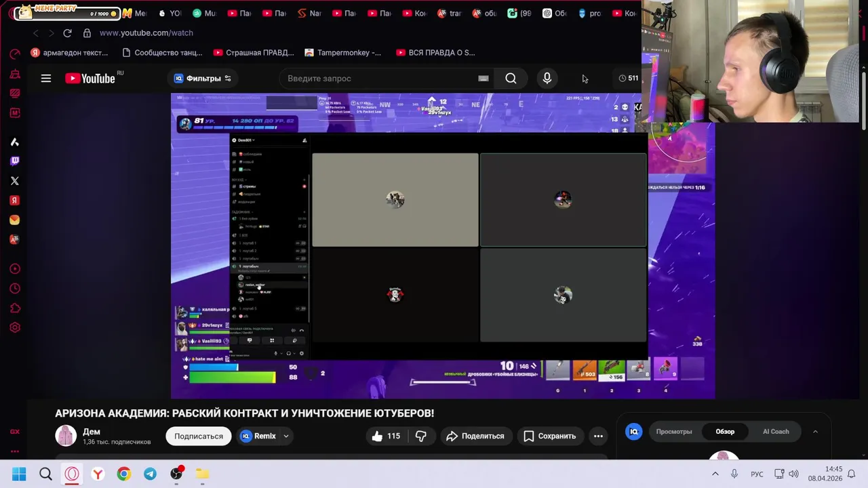Like the video (115 likes)
Screen dimensions: 868x488
(x=386, y=436)
